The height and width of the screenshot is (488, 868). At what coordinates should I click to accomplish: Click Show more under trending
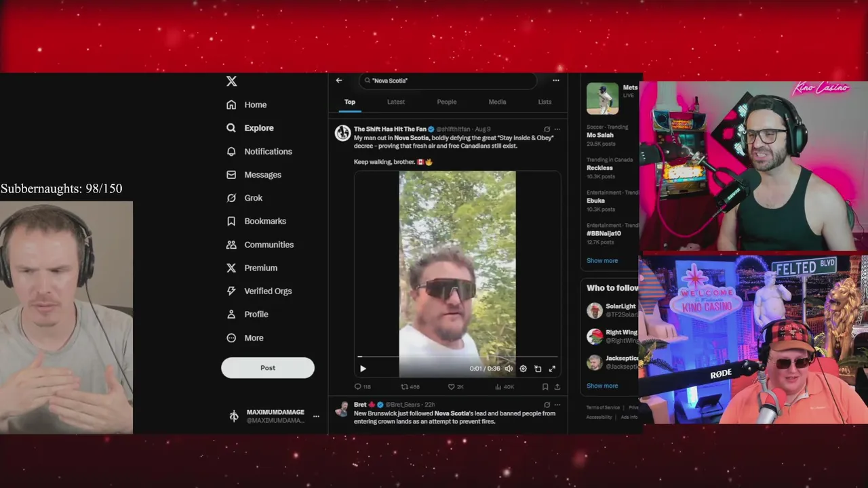(602, 261)
